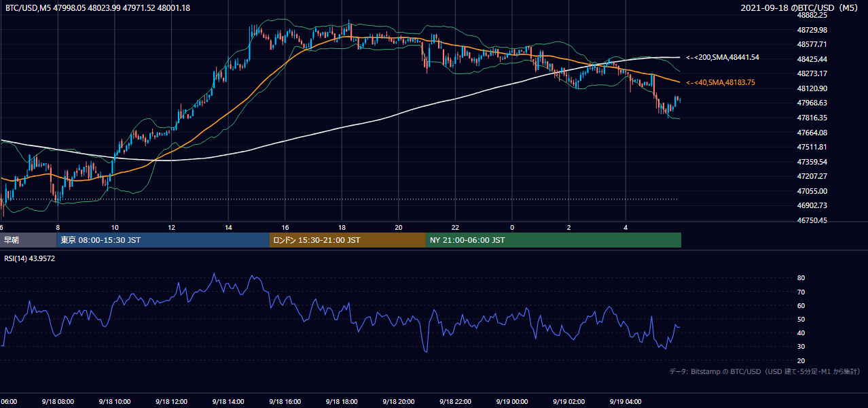Click RSI axis level 20
The image size is (868, 408).
[801, 360]
